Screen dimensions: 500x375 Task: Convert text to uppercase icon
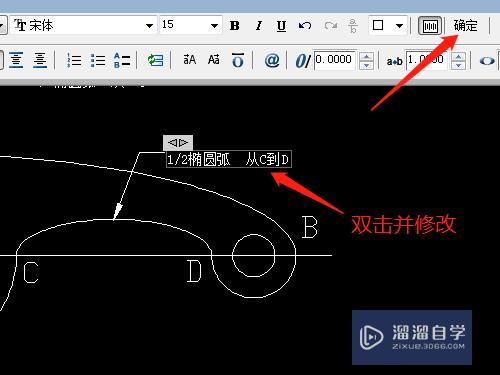[189, 60]
